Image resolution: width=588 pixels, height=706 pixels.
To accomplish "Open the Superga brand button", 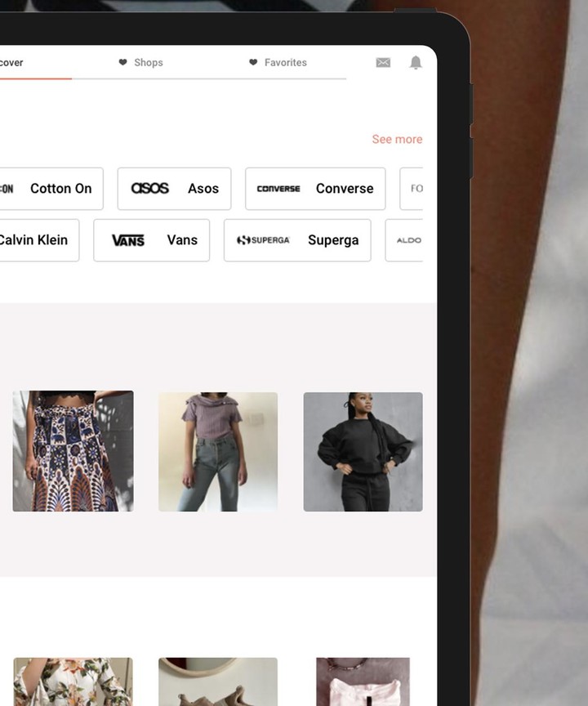I will point(297,240).
